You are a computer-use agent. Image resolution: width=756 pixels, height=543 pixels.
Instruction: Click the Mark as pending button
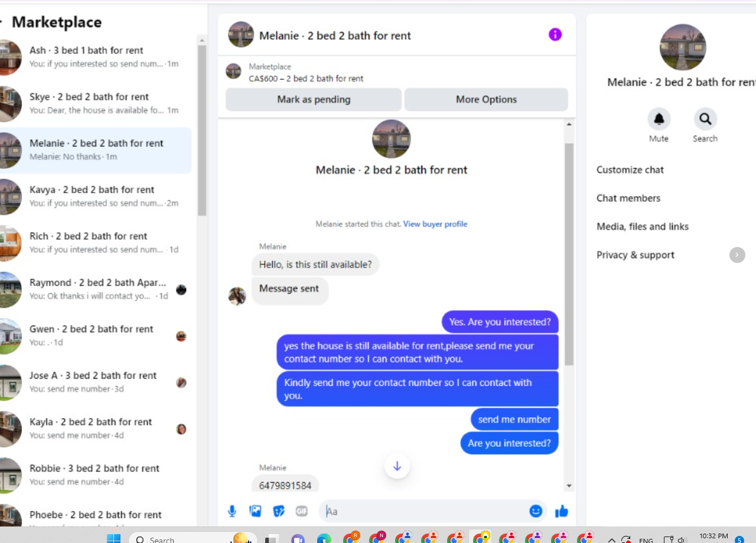[314, 99]
